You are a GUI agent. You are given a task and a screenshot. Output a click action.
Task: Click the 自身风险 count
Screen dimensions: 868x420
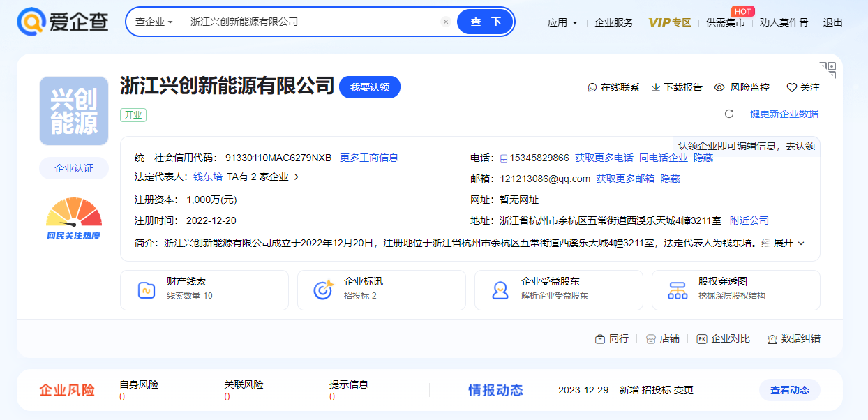tap(122, 397)
